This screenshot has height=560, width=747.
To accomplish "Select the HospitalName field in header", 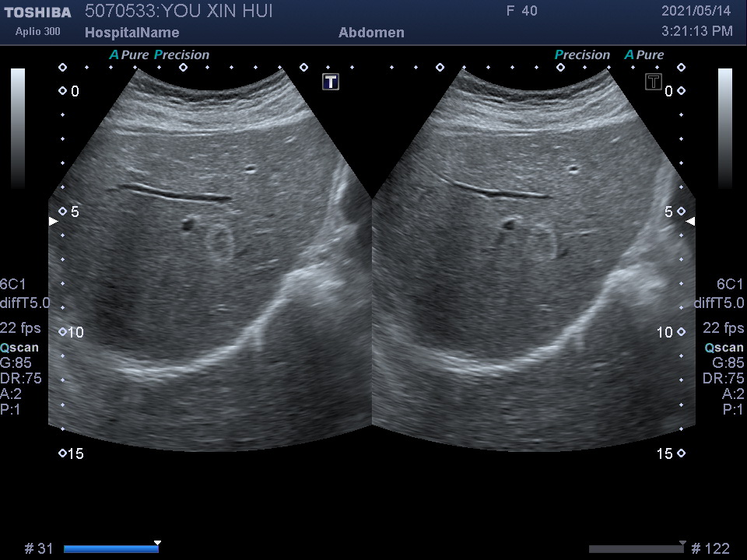I will pos(132,33).
